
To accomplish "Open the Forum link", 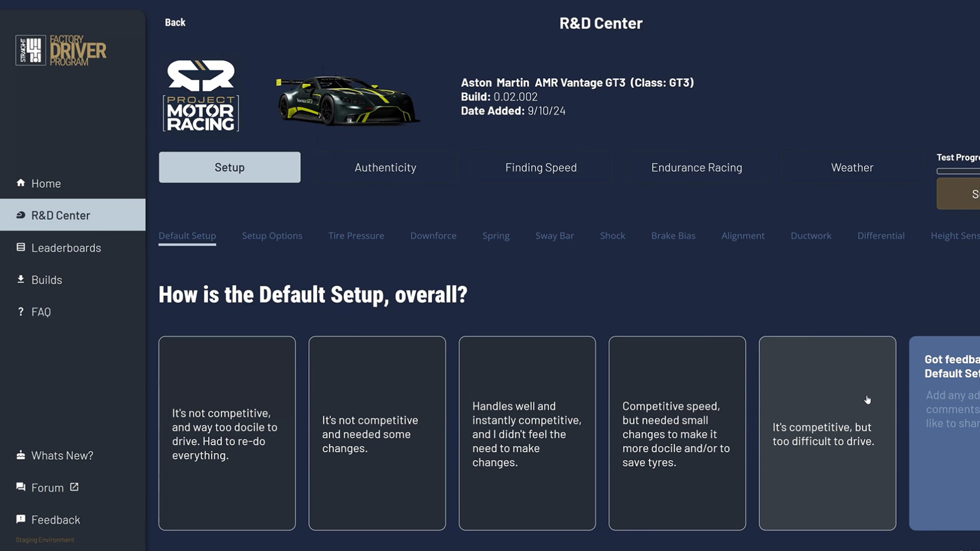I will [72, 487].
